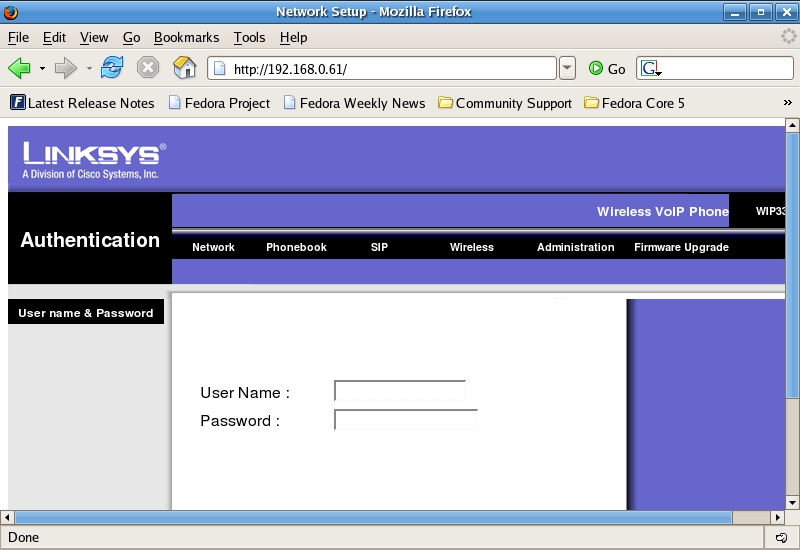Open the Back history dropdown arrow
Screen dimensions: 800x550
[x=42, y=68]
